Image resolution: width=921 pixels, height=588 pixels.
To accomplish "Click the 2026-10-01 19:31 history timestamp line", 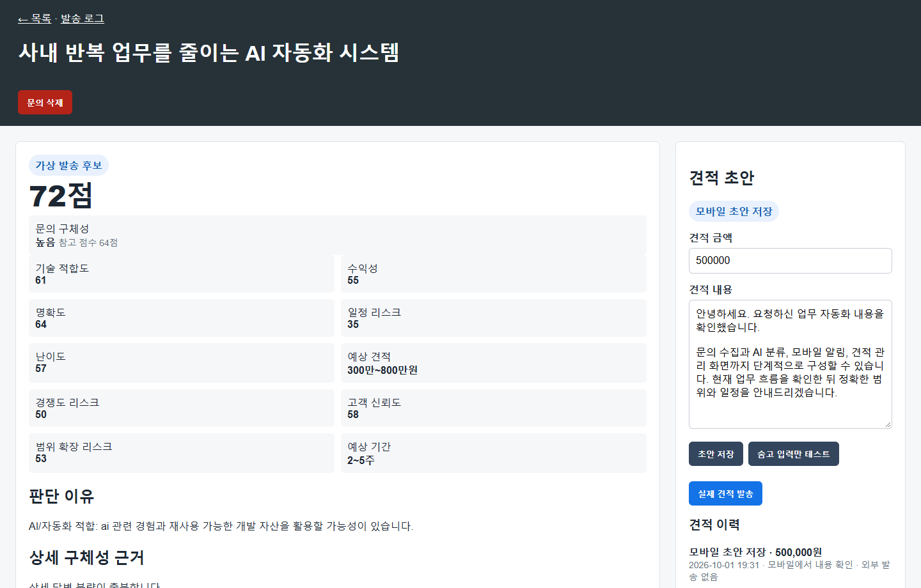I will (x=789, y=571).
